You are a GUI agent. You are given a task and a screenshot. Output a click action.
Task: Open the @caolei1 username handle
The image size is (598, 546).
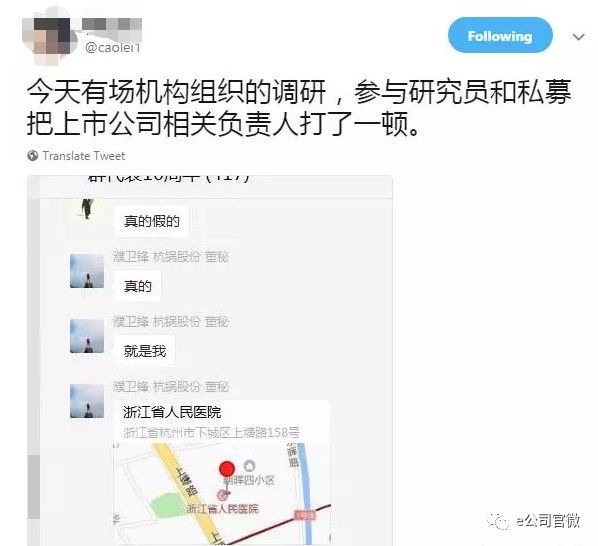coord(113,48)
